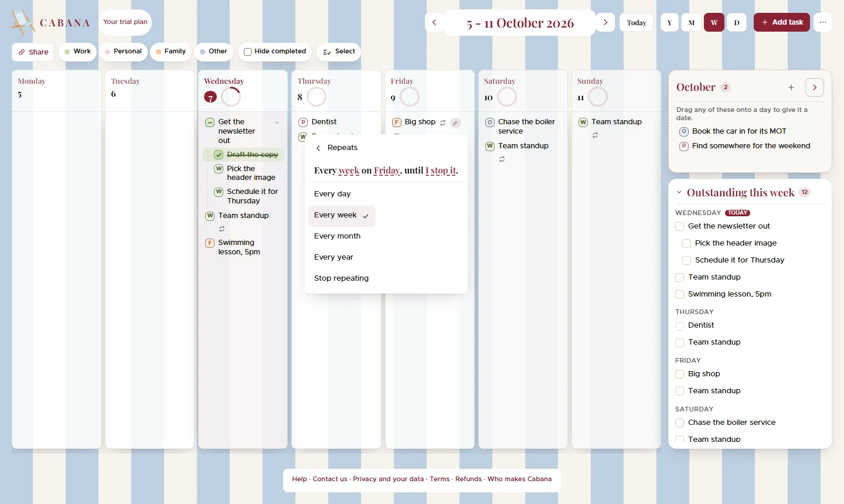Click repeat icon under Saturday Team standup
The image size is (844, 504).
pos(502,159)
